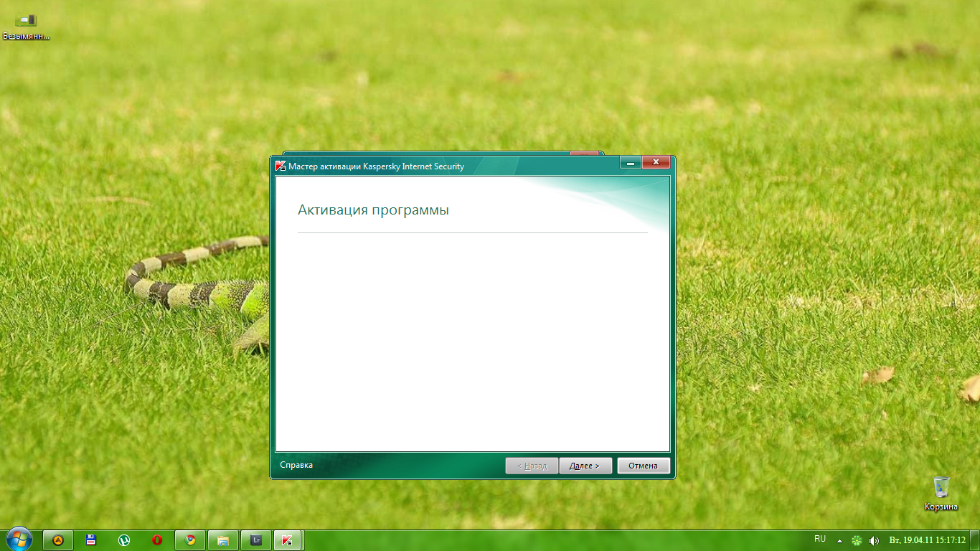Viewport: 980px width, 551px height.
Task: Click the ICQ flower tray icon
Action: tap(857, 540)
